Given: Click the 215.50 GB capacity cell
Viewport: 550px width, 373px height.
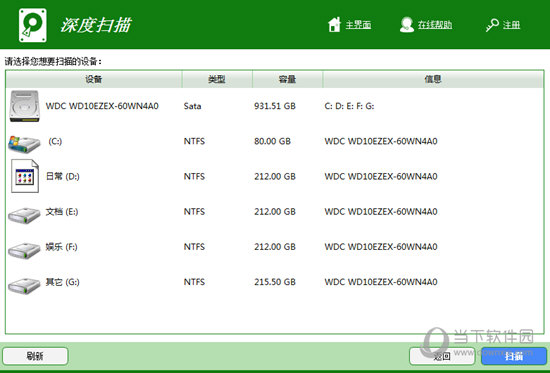Looking at the screenshot, I should coord(275,282).
